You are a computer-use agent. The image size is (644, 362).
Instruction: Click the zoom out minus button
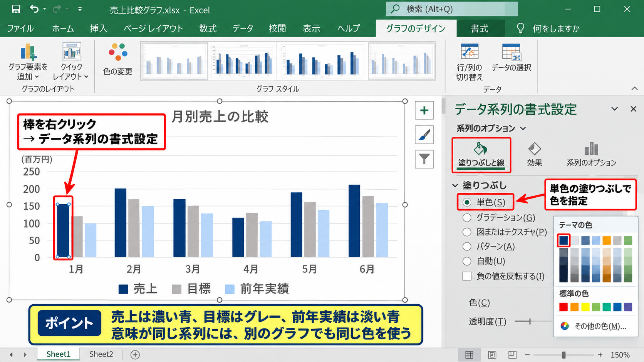pos(527,355)
